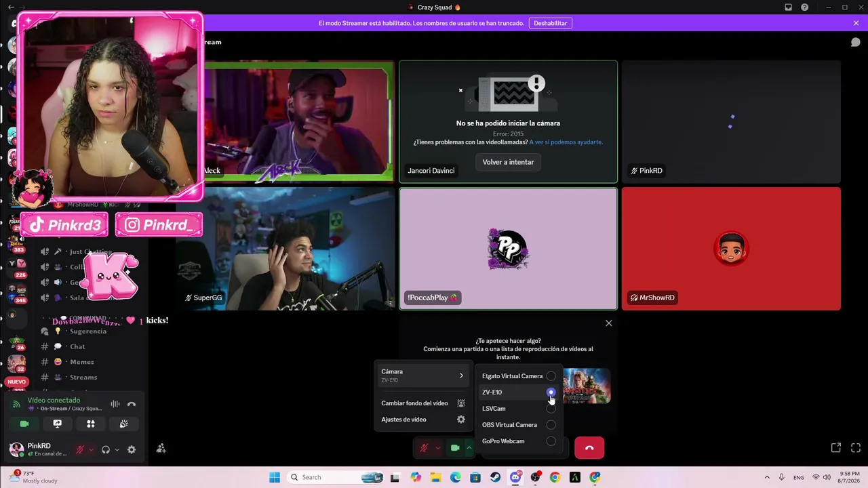
Task: Click the Windows taskbar search box
Action: [336, 477]
